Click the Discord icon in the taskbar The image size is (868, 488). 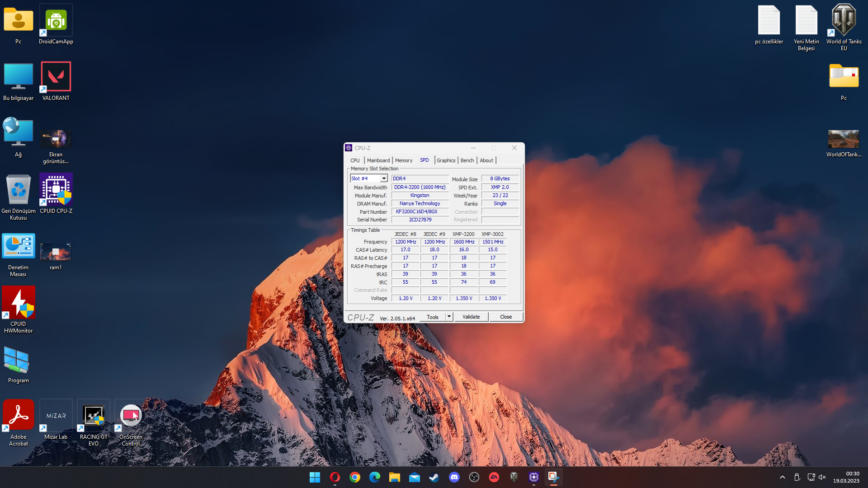pos(454,477)
